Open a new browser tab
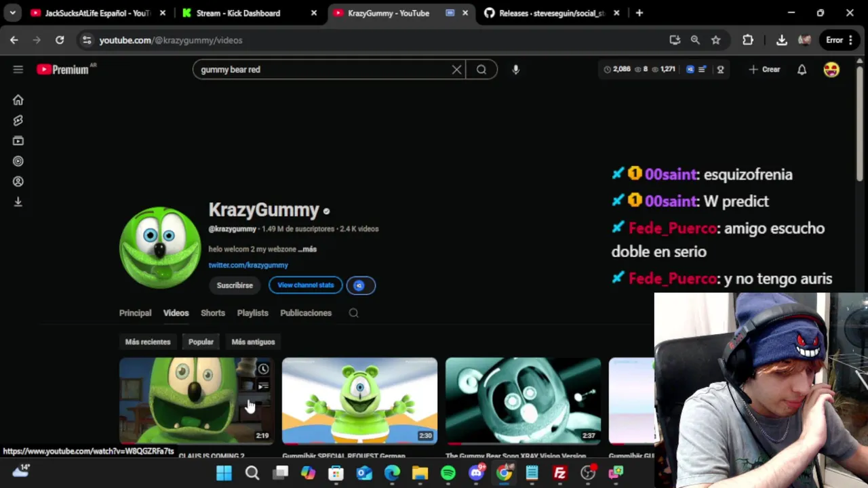This screenshot has height=488, width=868. (x=639, y=13)
